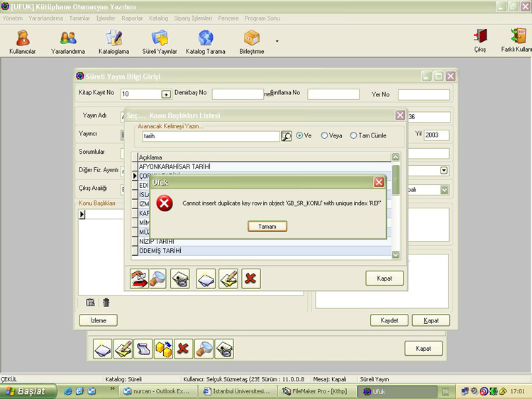Image resolution: width=532 pixels, height=399 pixels.
Task: Open the Raporlar menu
Action: (132, 18)
